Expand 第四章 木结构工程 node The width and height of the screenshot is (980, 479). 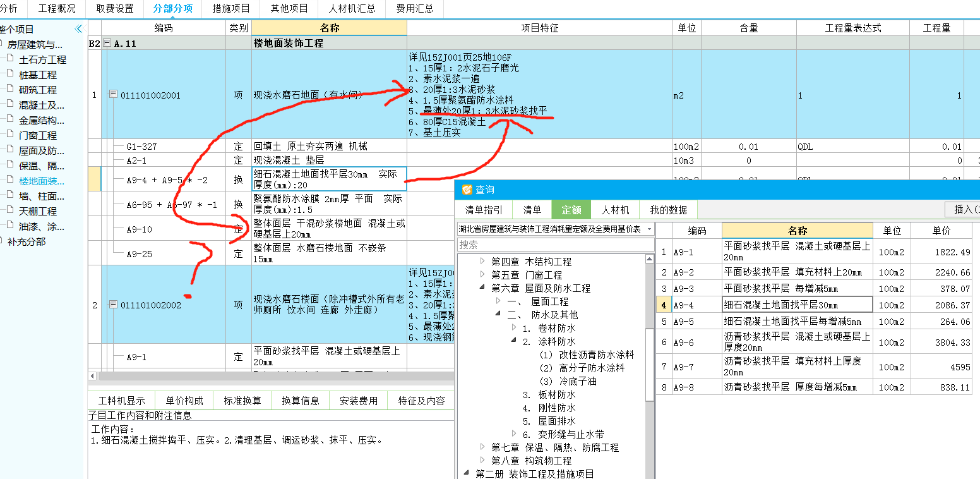pos(483,261)
